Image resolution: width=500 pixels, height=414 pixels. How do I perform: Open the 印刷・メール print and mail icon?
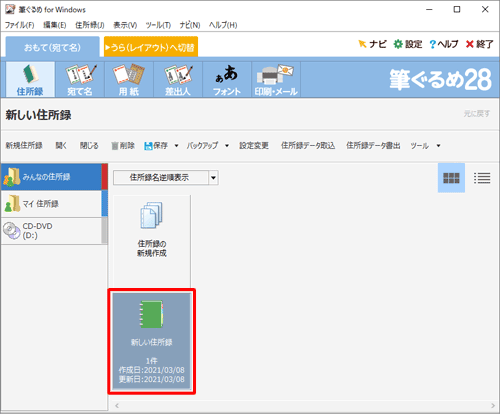(276, 79)
